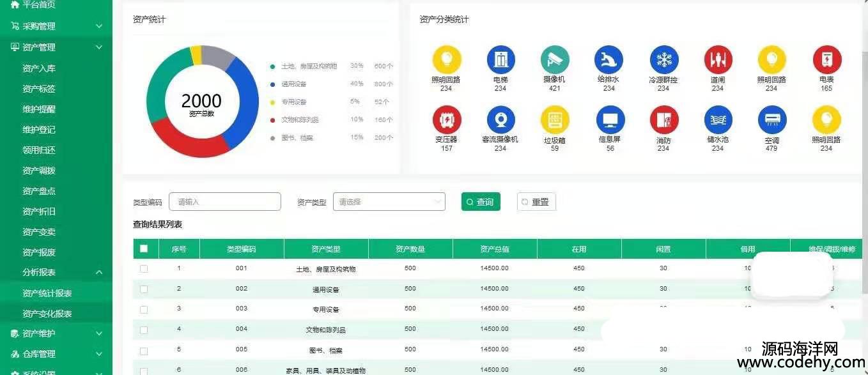Open the 冷源群控 snowflake icon
Viewport: 868px width, 375px height.
(664, 60)
